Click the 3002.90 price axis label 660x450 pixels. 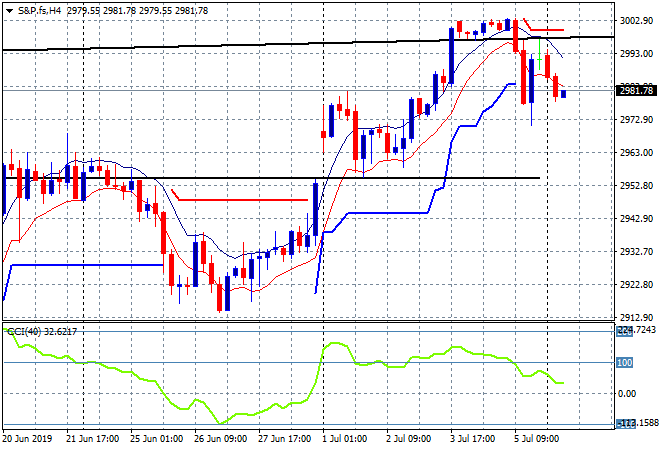pos(636,21)
